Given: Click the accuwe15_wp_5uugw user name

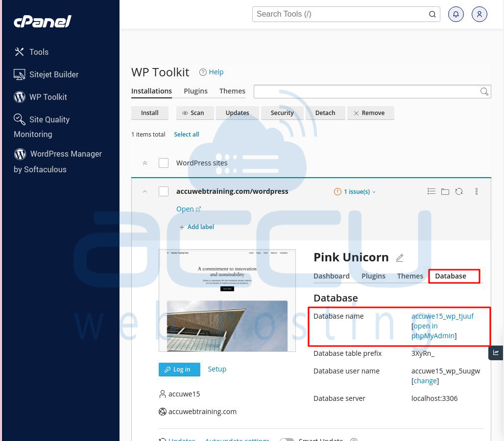Looking at the screenshot, I should pos(446,371).
